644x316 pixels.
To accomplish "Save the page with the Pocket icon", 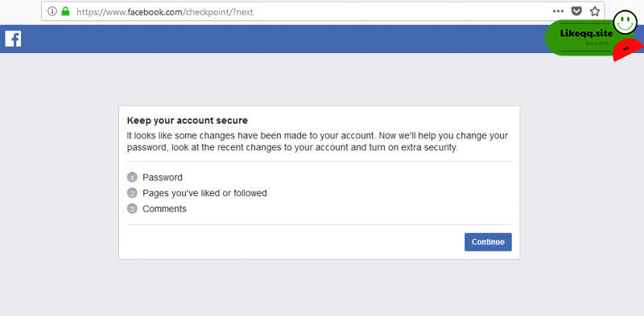I will [x=577, y=11].
